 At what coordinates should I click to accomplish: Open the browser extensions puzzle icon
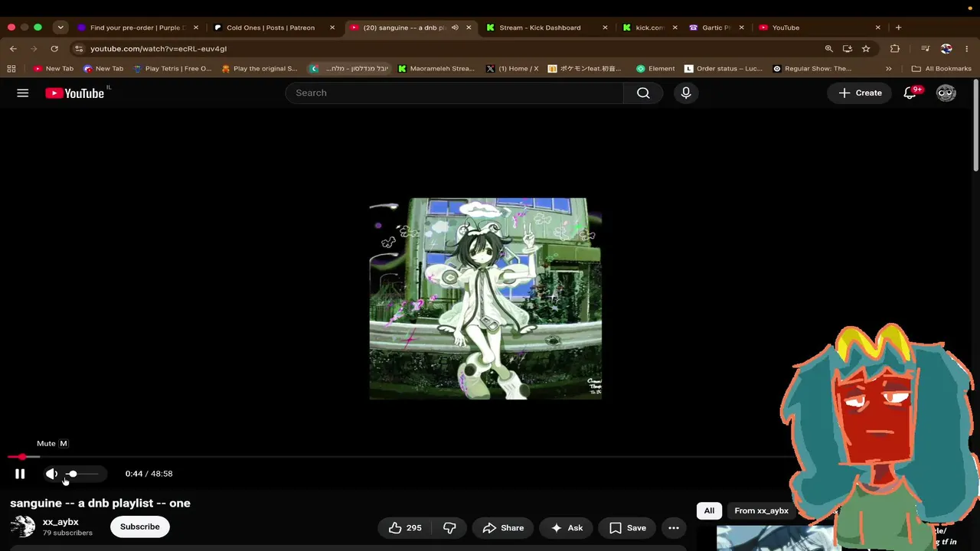point(895,48)
